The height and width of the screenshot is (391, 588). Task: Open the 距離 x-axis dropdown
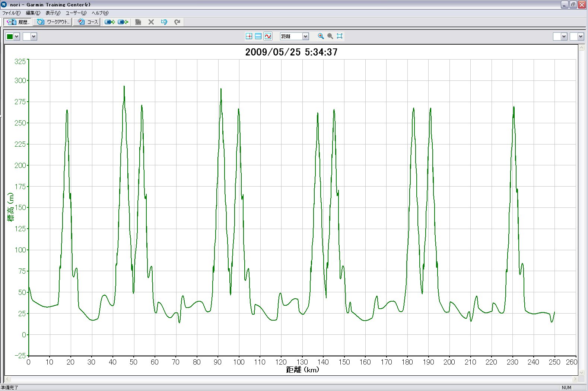[x=294, y=36]
